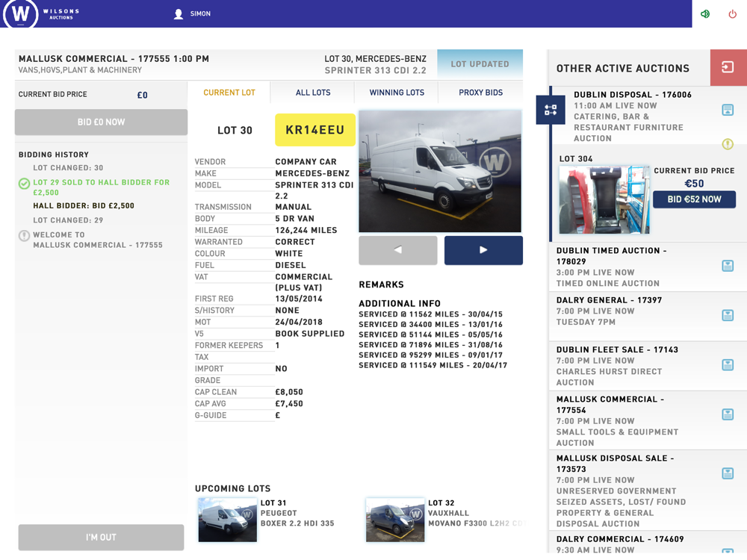747x560 pixels.
Task: Click the CAP Clean £8,050 value
Action: (x=288, y=392)
